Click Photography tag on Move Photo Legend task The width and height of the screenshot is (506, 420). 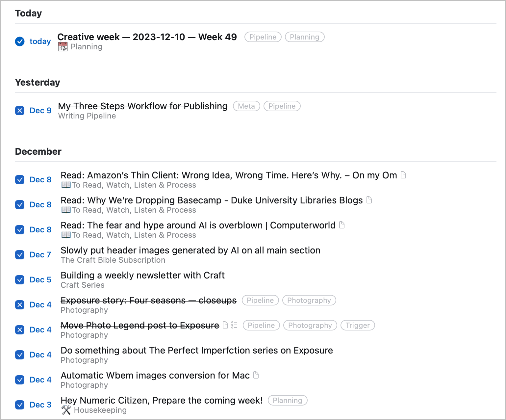(x=310, y=325)
